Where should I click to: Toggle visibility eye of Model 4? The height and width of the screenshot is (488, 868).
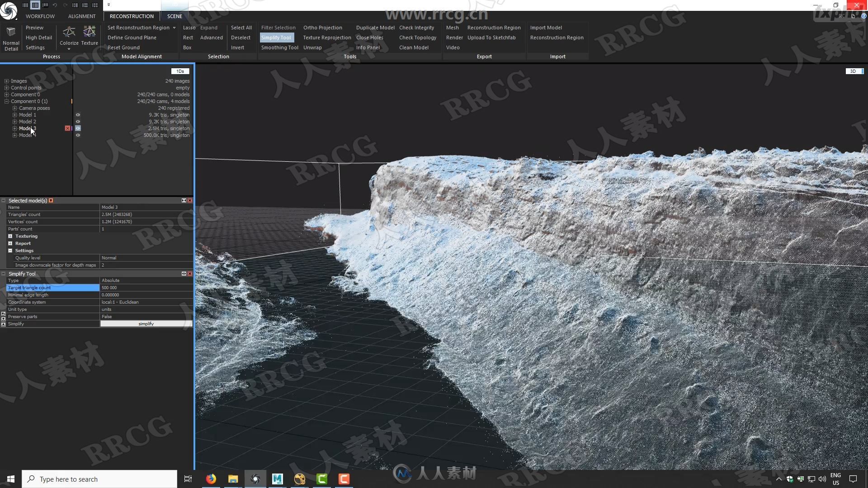[78, 135]
